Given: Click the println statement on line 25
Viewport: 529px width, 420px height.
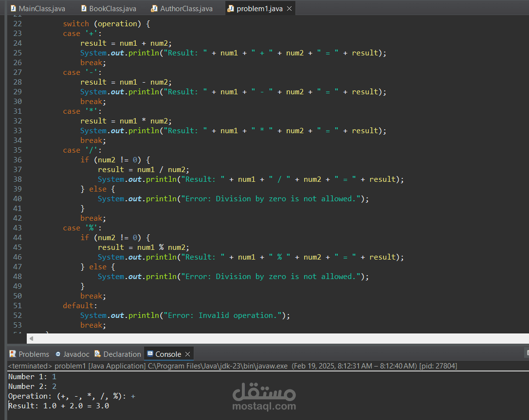Looking at the screenshot, I should click(233, 53).
